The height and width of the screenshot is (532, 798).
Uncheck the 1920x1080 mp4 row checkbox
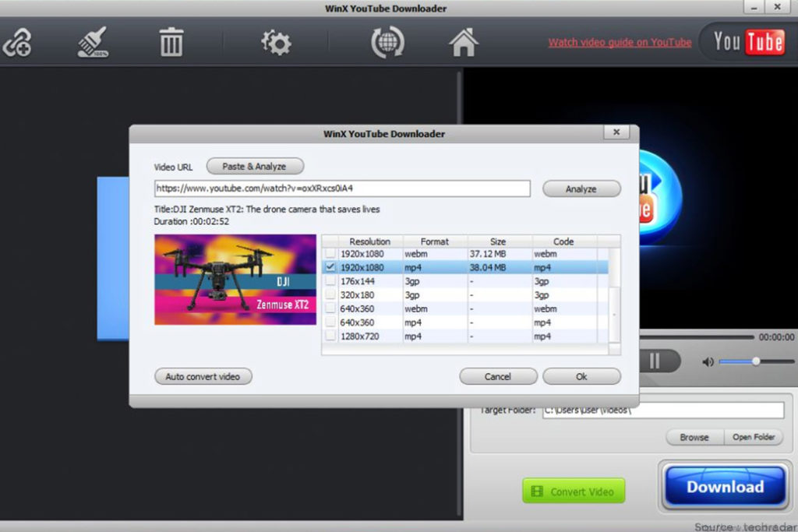coord(330,267)
